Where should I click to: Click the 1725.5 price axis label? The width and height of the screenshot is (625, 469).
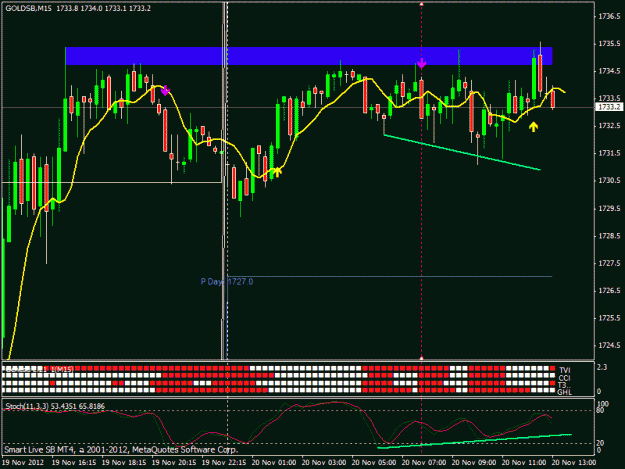pos(609,318)
